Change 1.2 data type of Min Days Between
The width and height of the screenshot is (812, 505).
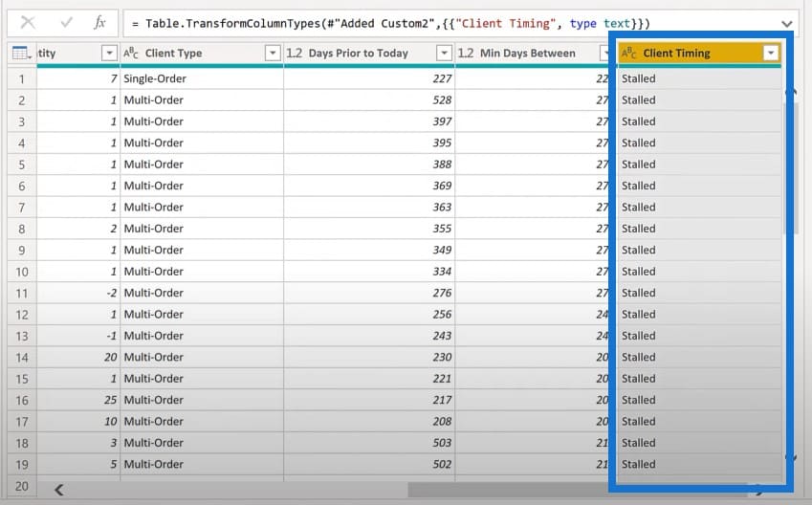click(466, 53)
